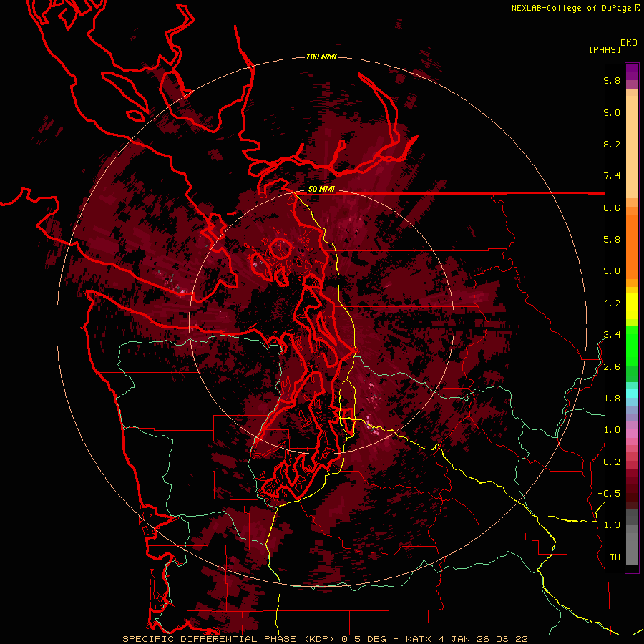Click the -0.5 scale value
This screenshot has width=644, height=644.
point(609,493)
